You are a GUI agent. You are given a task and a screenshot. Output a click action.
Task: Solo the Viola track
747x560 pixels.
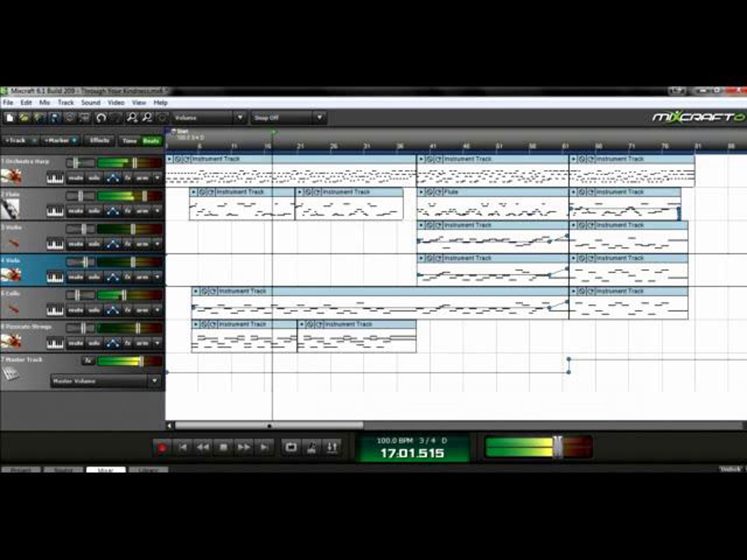pyautogui.click(x=94, y=277)
